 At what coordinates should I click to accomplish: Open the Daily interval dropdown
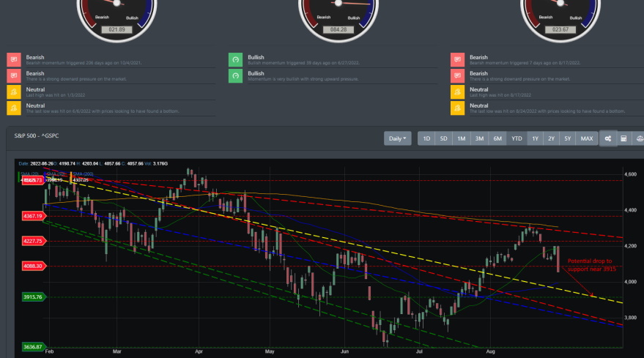point(397,138)
